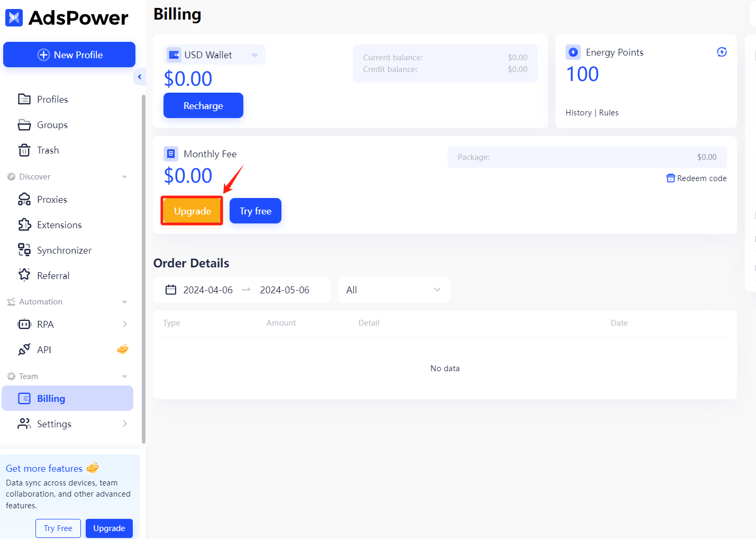Image resolution: width=756 pixels, height=539 pixels.
Task: Click the orange Upgrade button
Action: tap(192, 211)
